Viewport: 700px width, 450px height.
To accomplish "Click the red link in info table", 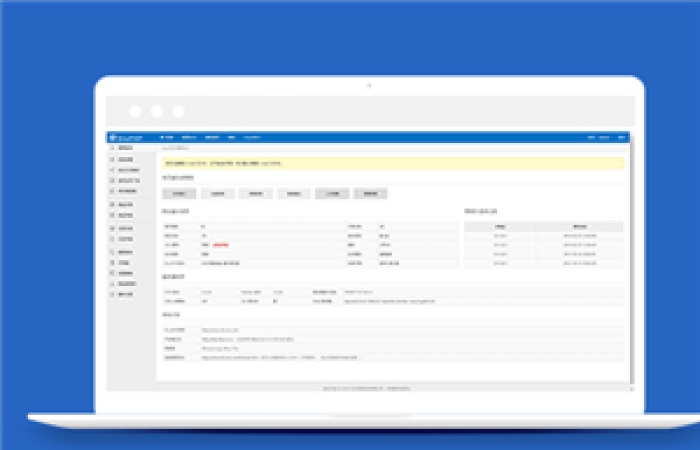I will pyautogui.click(x=221, y=245).
